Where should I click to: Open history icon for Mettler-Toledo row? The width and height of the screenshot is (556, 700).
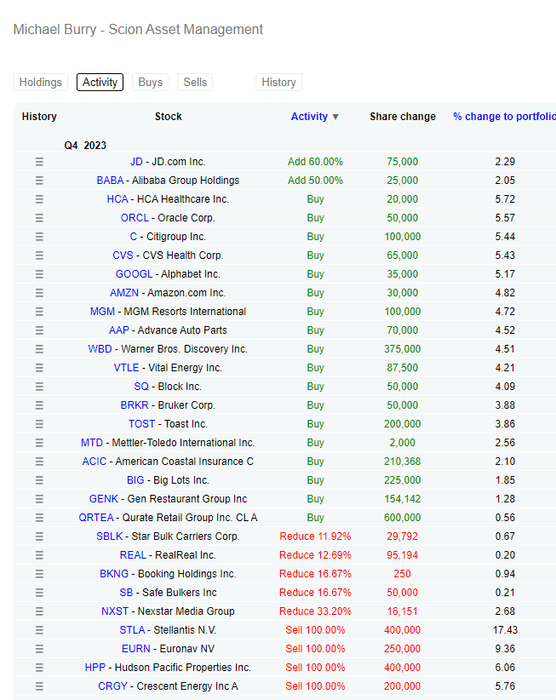coord(39,443)
